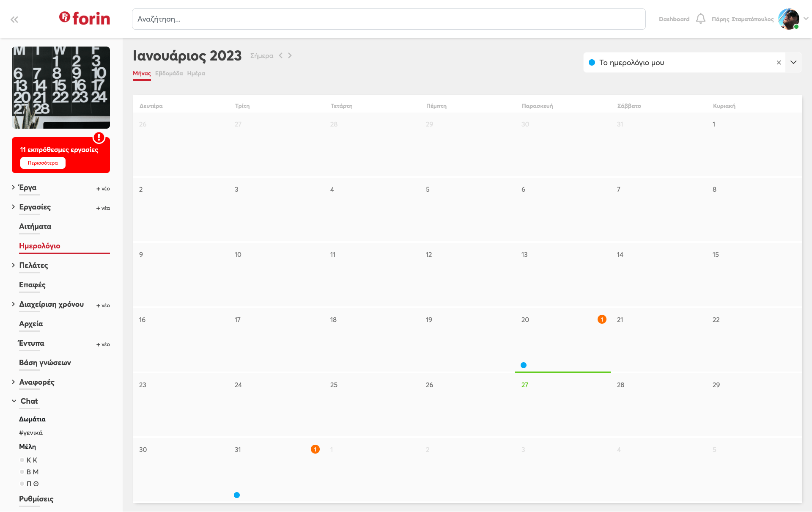
Task: Switch to Μήνας view tab
Action: coord(142,74)
